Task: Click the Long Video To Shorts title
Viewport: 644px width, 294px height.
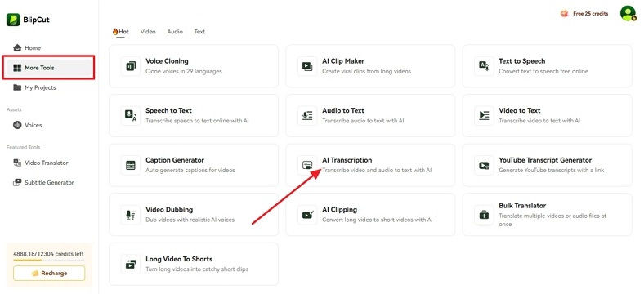Action: click(179, 259)
